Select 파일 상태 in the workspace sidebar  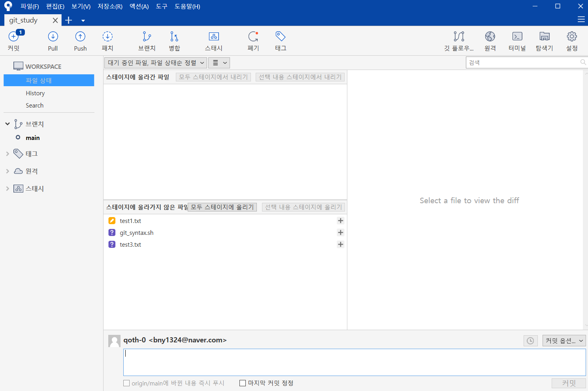point(49,80)
